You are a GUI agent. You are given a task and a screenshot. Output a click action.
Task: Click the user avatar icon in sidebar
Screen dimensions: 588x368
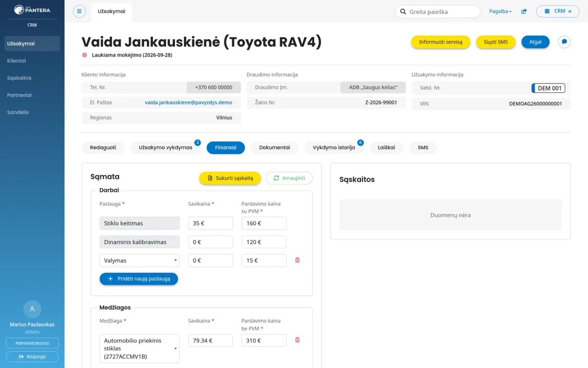coord(32,309)
